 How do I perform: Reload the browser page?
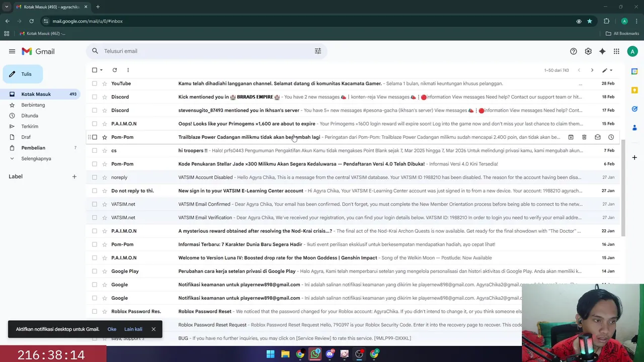click(x=31, y=21)
